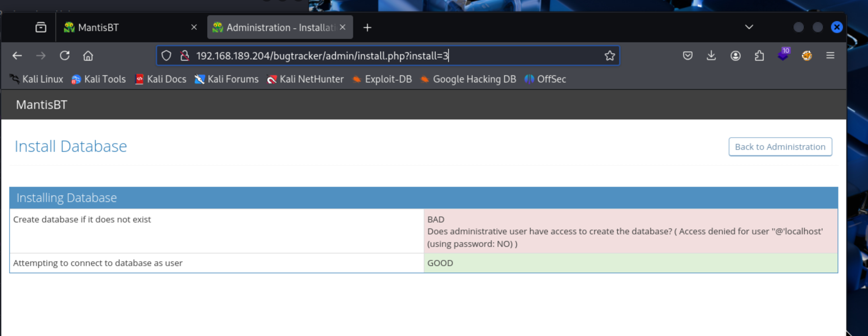This screenshot has width=868, height=336.
Task: Click the forward navigation arrow
Action: 41,55
